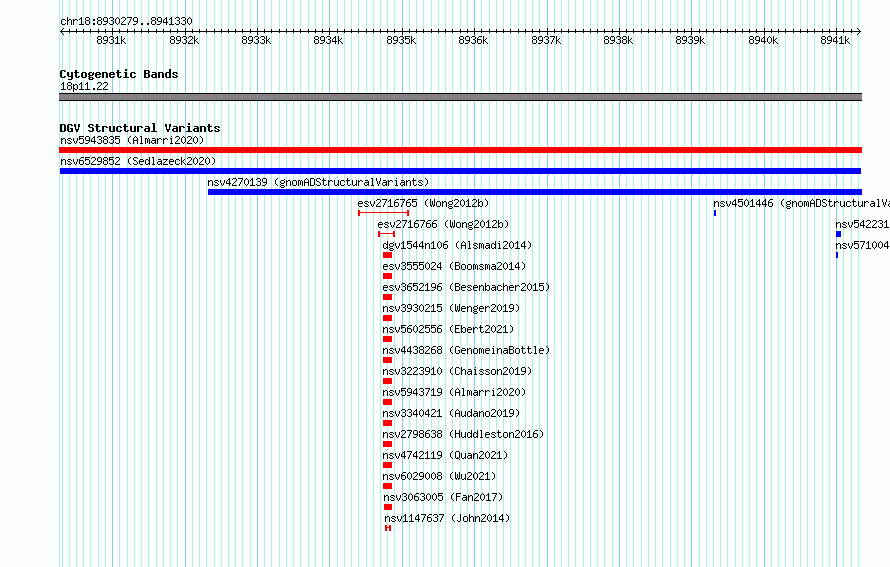Click the esv2716765 red interval glyph
Screen dimensions: 890x567
(384, 213)
